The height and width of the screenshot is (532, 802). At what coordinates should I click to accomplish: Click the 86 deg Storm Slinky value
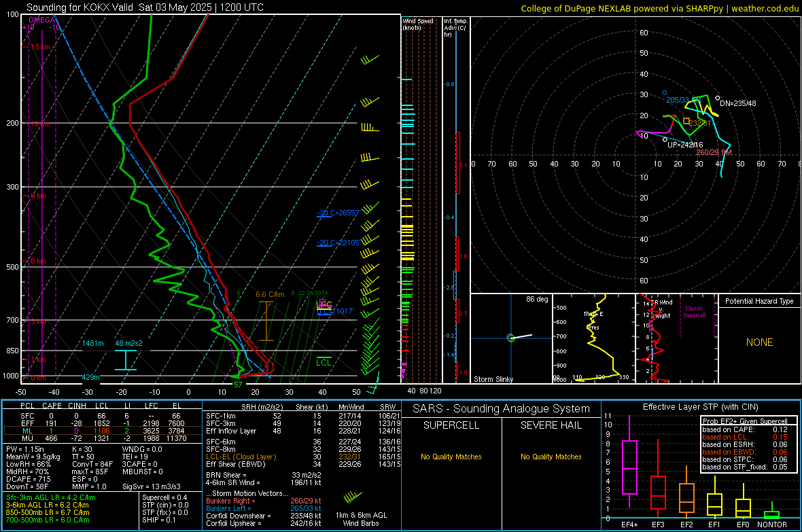coord(537,299)
